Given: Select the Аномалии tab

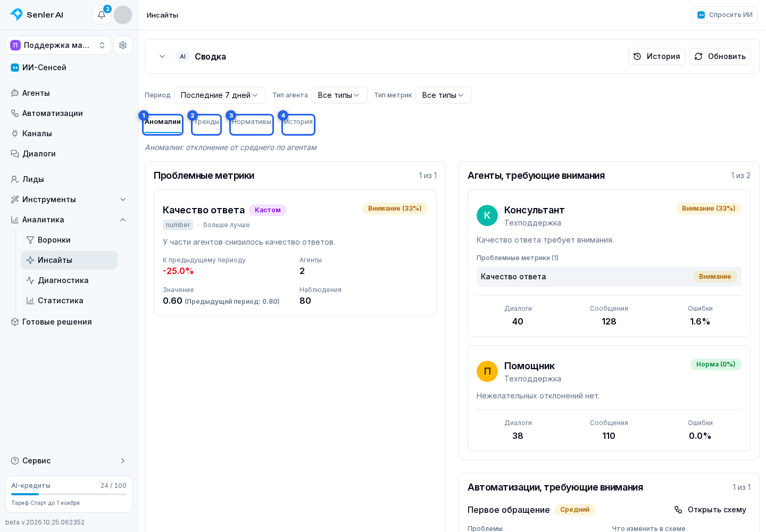Looking at the screenshot, I should [163, 124].
